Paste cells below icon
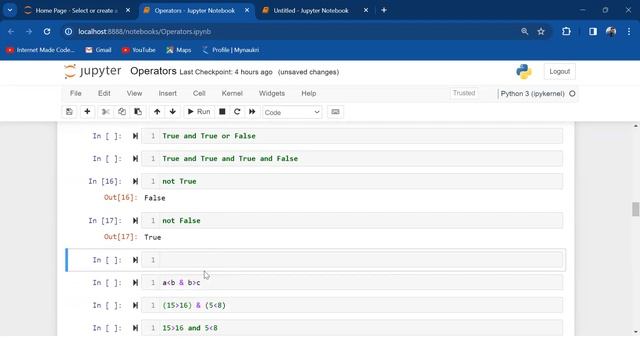The image size is (640, 360). point(138,112)
